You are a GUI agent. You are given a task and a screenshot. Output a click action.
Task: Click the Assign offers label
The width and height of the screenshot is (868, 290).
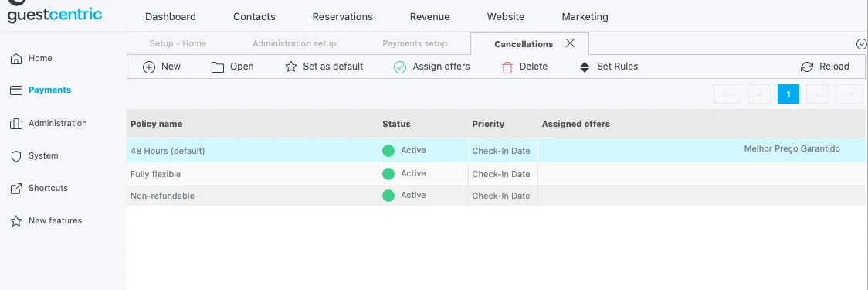coord(441,67)
